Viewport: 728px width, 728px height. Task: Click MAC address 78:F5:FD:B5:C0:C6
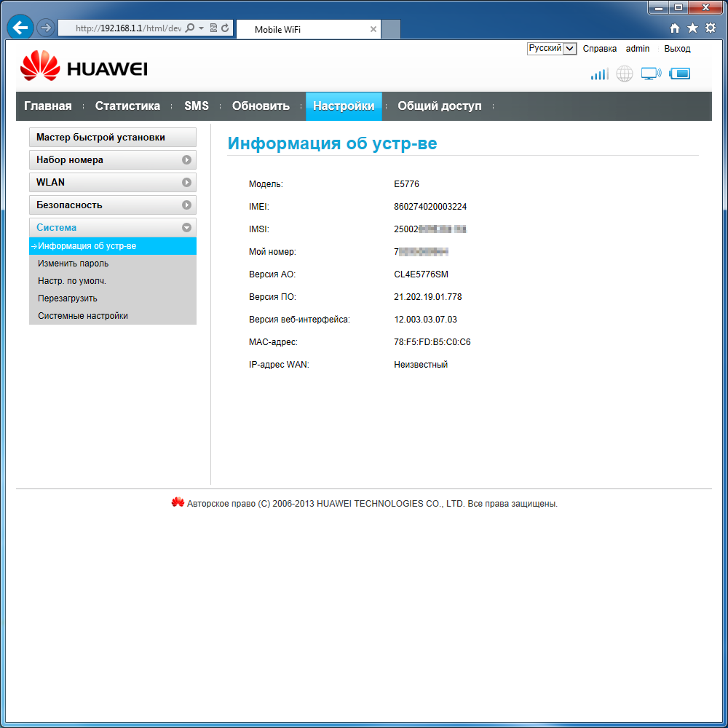click(432, 342)
